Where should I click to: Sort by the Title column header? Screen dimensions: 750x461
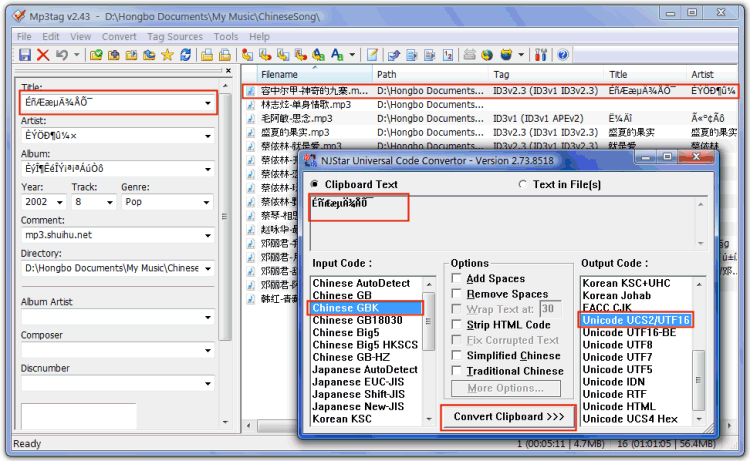pyautogui.click(x=644, y=74)
